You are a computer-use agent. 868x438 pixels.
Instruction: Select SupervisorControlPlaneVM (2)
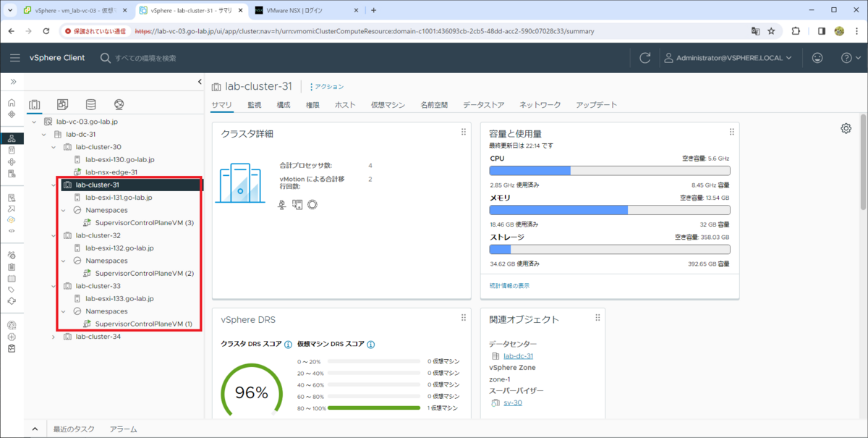pos(145,274)
